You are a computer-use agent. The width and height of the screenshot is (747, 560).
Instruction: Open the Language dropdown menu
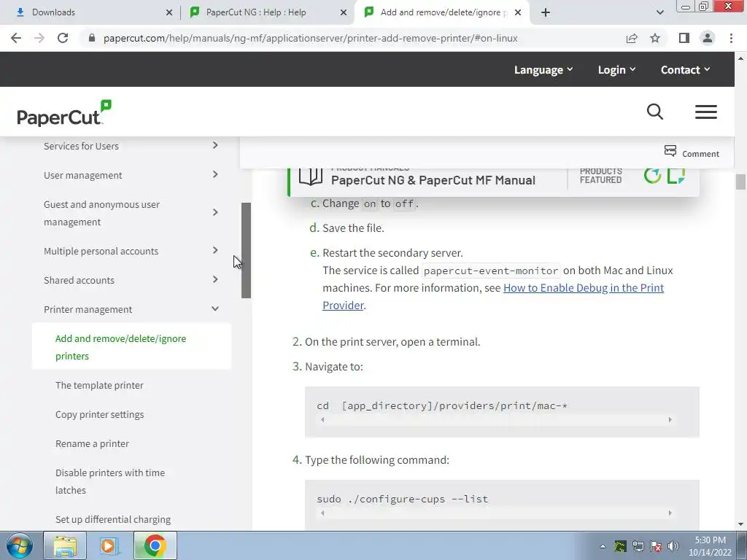543,69
